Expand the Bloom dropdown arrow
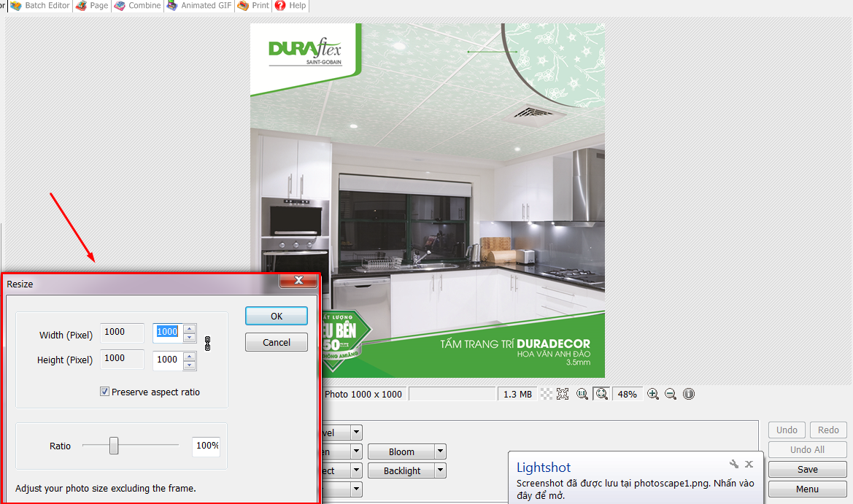 click(x=441, y=451)
